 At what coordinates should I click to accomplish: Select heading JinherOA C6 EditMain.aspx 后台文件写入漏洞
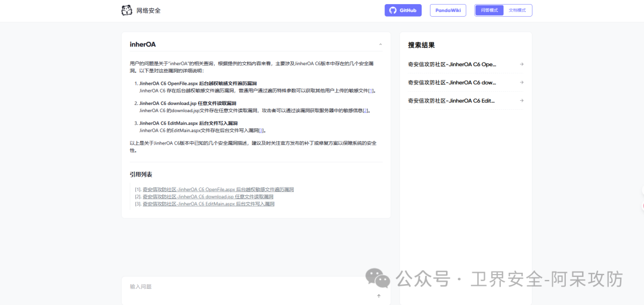188,123
